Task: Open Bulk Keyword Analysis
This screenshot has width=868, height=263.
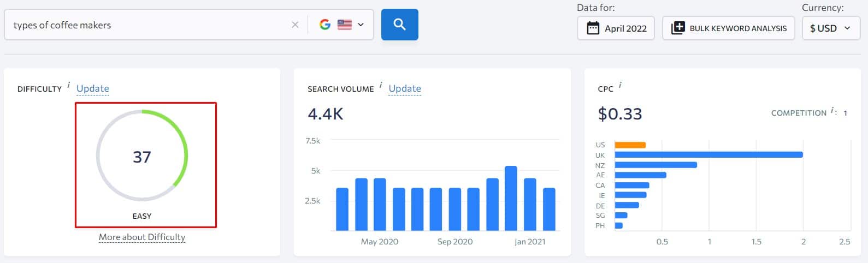Action: tap(729, 28)
